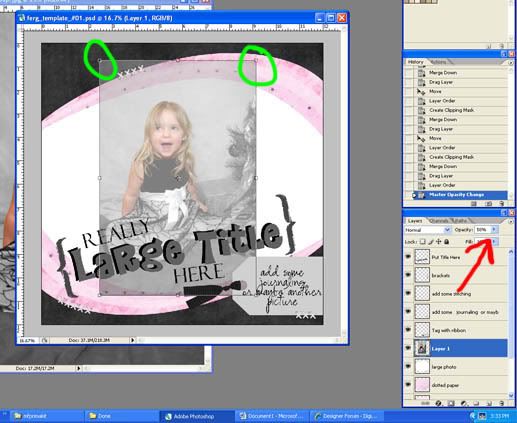
Task: Open the mfpmaint folder from the taskbar
Action: click(x=46, y=416)
